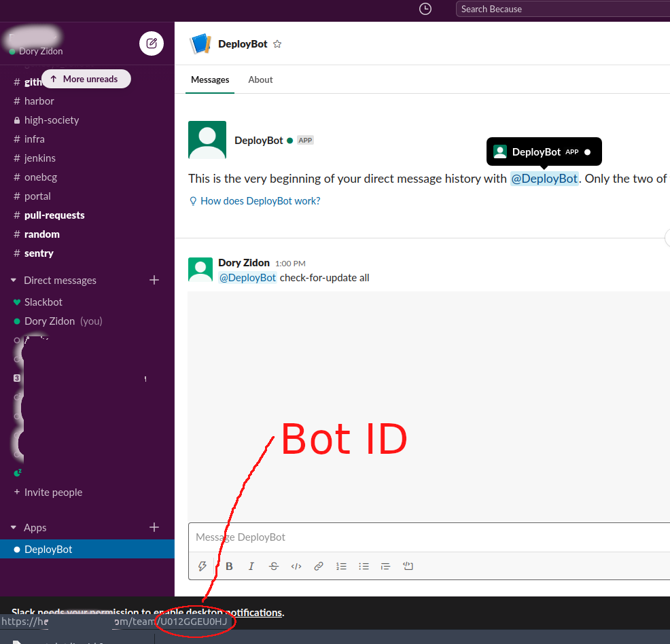The height and width of the screenshot is (644, 670).
Task: Insert a link in the message
Action: (x=318, y=567)
